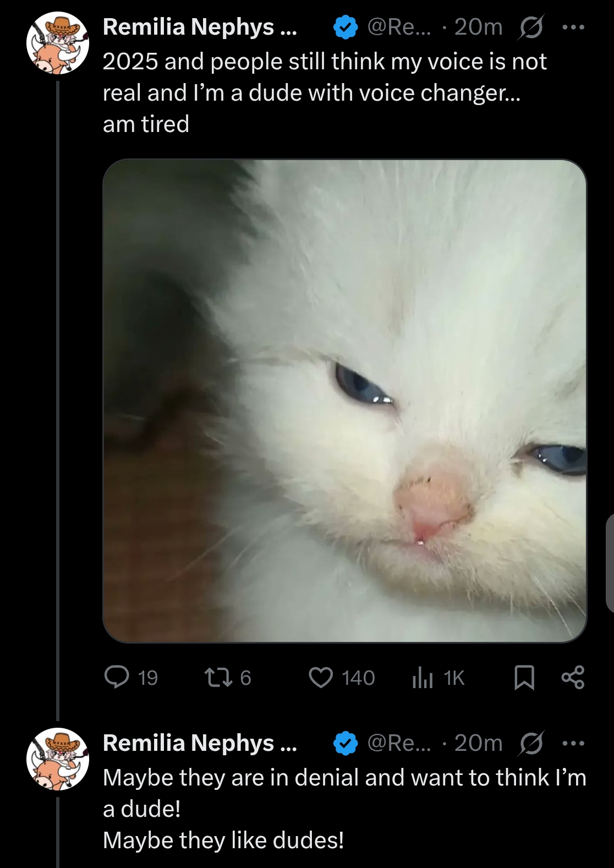Screen dimensions: 614x868
Task: Open the profile avatar on the first tweet
Action: click(x=57, y=43)
